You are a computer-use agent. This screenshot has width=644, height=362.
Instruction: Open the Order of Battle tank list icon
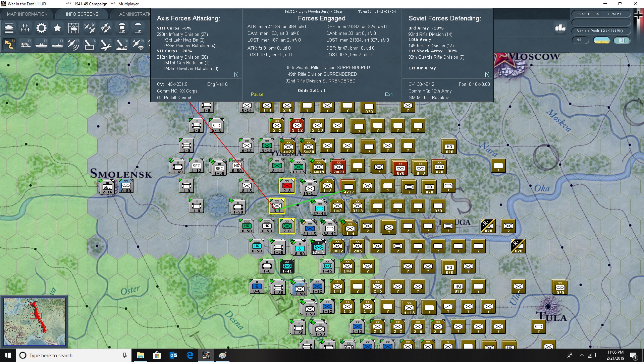(9, 28)
